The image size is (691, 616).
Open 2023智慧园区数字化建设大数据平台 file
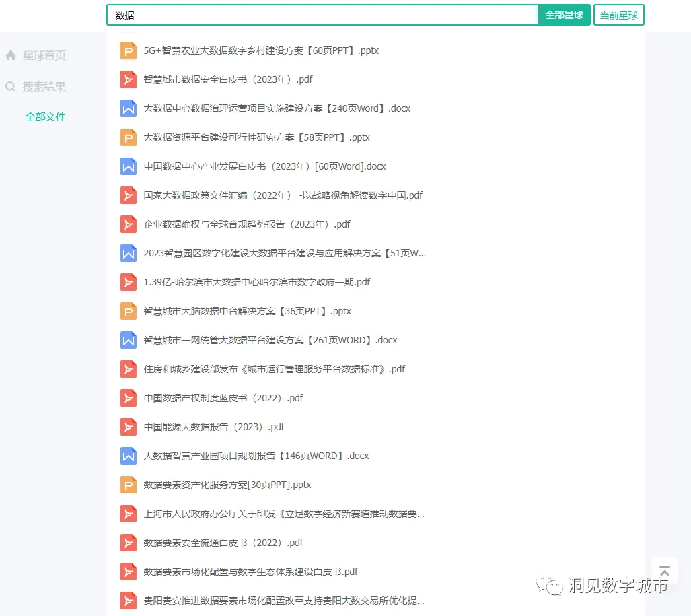coord(285,254)
